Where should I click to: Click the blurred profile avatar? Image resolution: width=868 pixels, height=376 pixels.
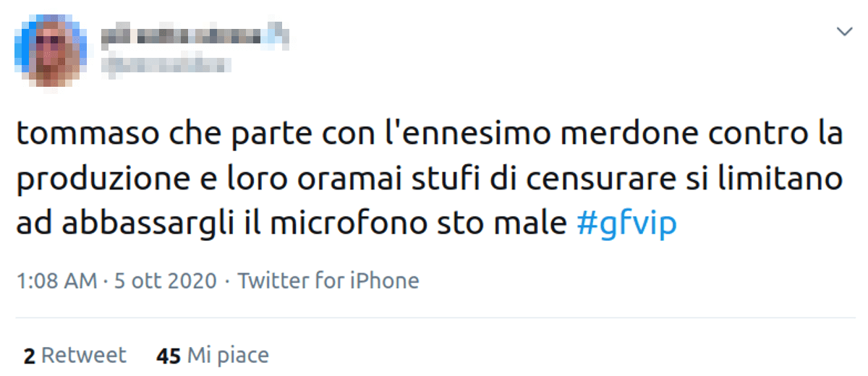pyautogui.click(x=48, y=50)
